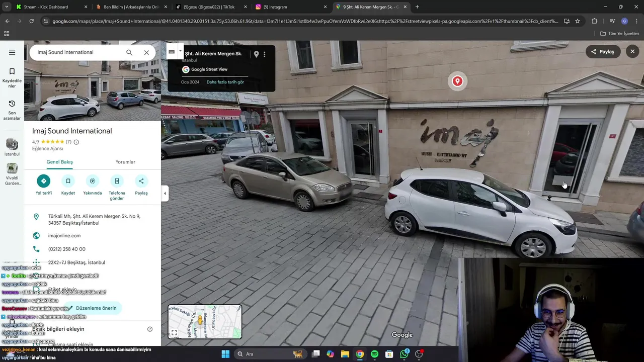Open the Chrome profile avatar G
Image resolution: width=644 pixels, height=362 pixels.
click(624, 21)
